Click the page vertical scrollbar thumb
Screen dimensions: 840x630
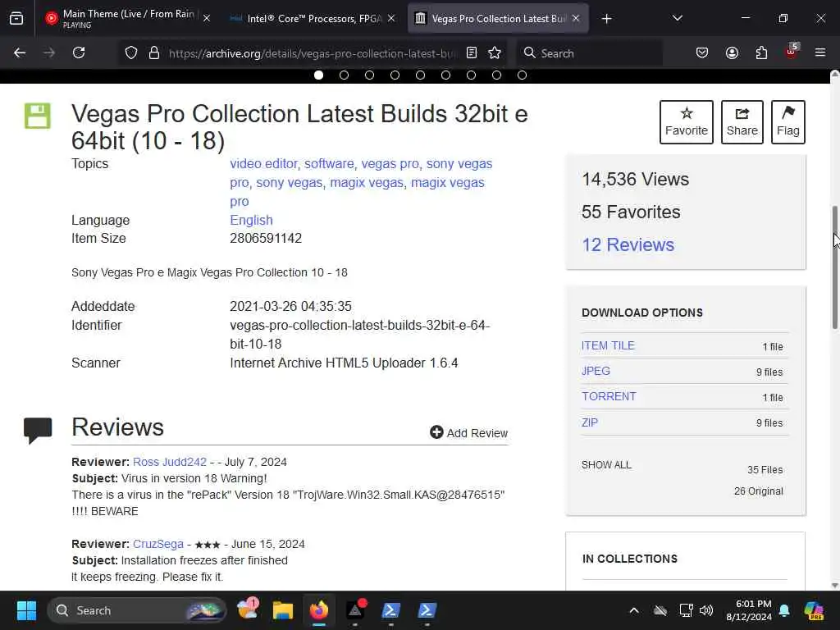[834, 267]
